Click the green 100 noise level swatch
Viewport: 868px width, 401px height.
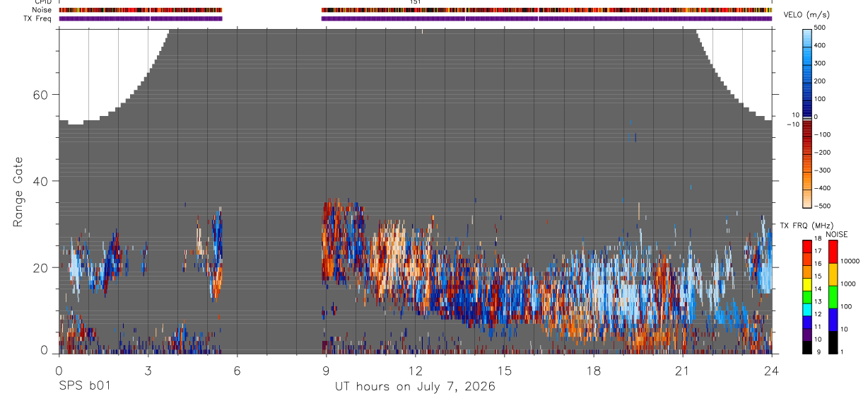point(833,297)
